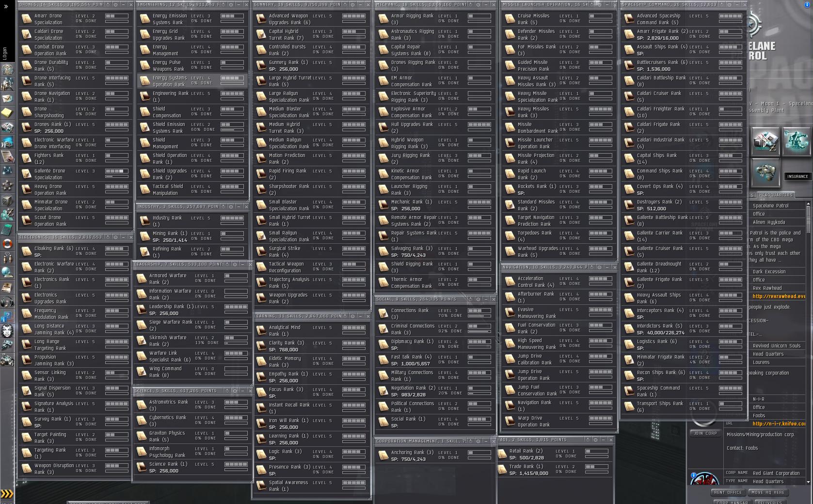Click the vertical Logan character name
The height and width of the screenshot is (504, 813).
(x=5, y=53)
